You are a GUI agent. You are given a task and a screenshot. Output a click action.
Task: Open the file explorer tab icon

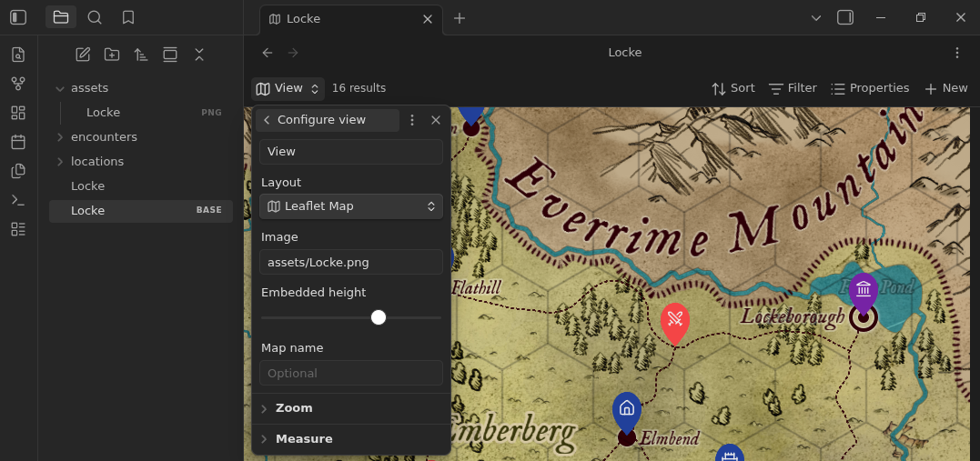coord(61,17)
